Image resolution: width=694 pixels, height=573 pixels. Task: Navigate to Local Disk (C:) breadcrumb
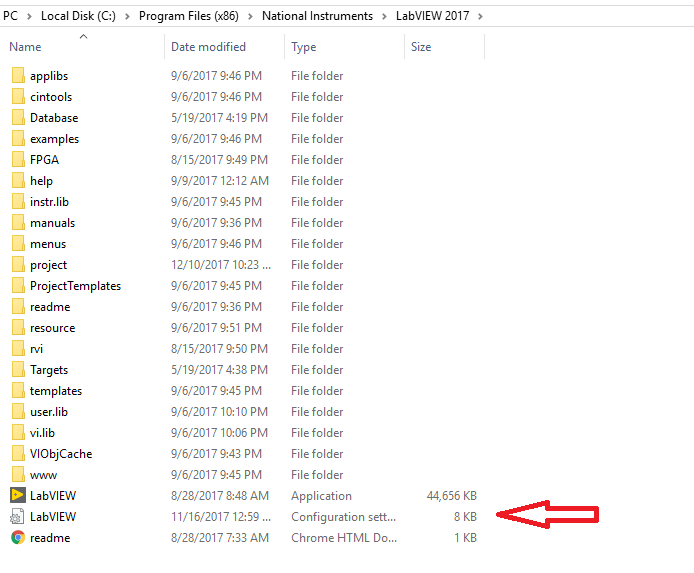pyautogui.click(x=78, y=16)
